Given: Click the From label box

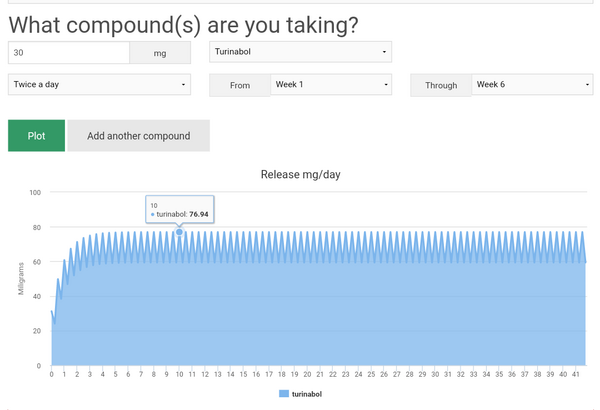Looking at the screenshot, I should click(240, 86).
